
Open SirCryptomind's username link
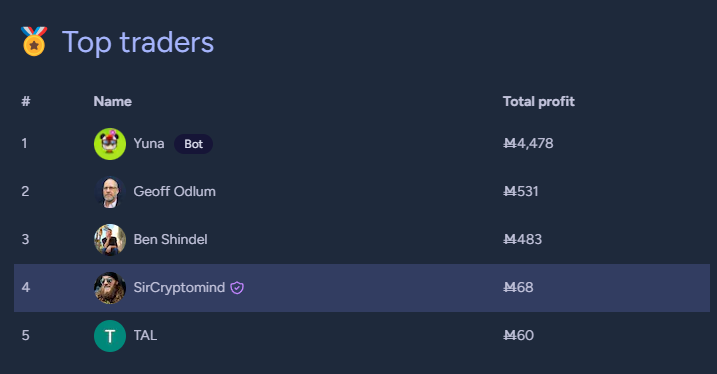179,288
